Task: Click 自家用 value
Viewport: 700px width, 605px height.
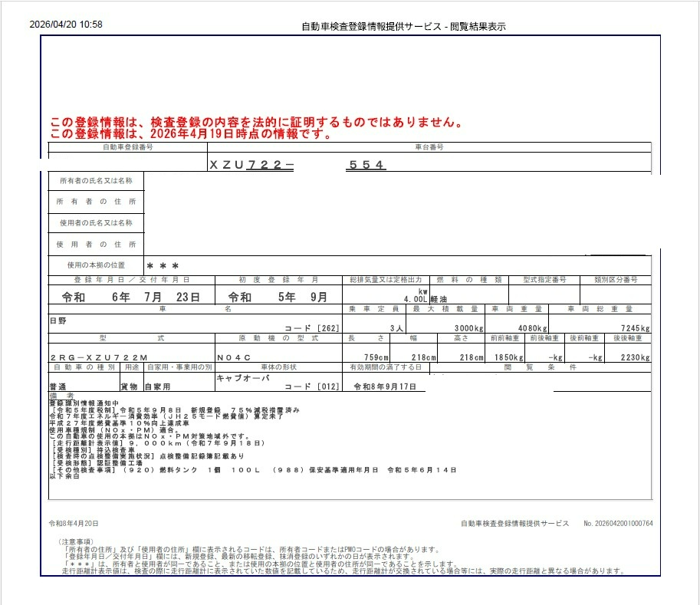Action: click(x=158, y=386)
